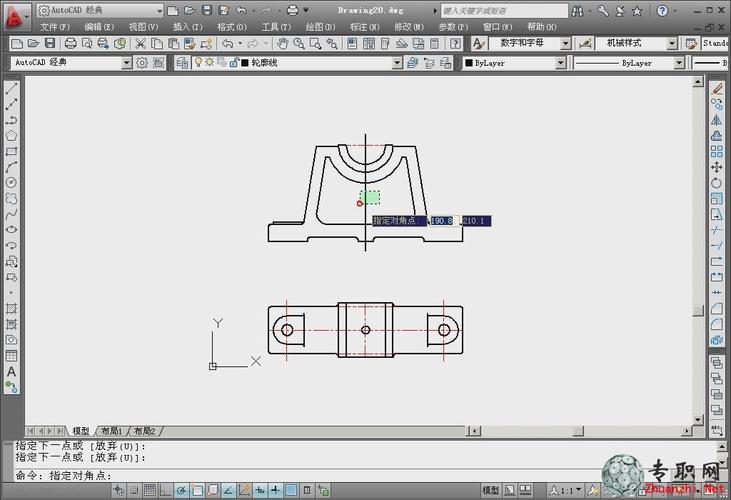The image size is (731, 500).
Task: Click the Zoom Window icon
Action: point(315,44)
